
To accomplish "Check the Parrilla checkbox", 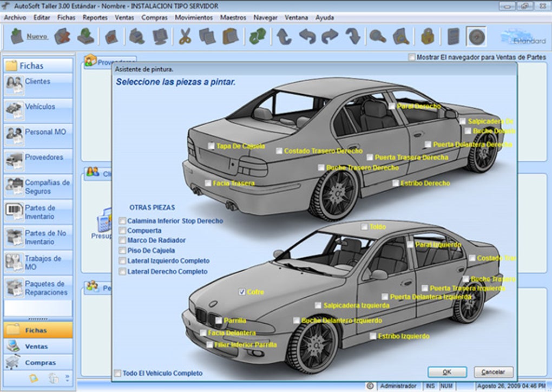I will click(x=219, y=321).
